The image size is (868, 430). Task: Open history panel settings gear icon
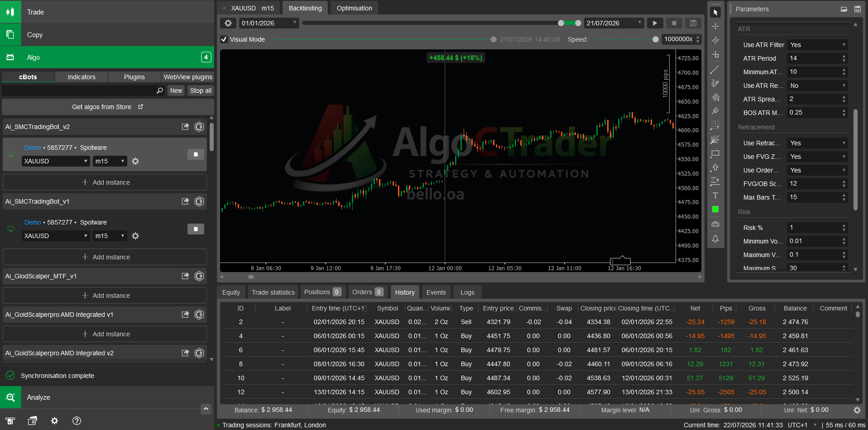pos(857,410)
